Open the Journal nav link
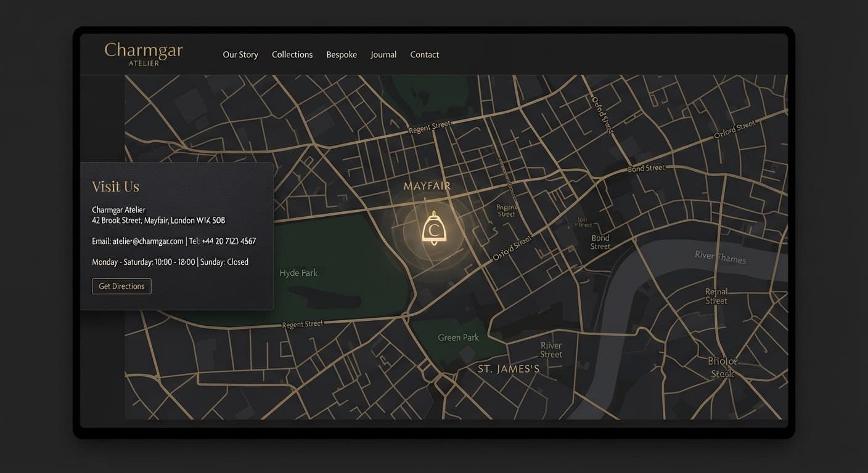The height and width of the screenshot is (473, 868). (383, 55)
